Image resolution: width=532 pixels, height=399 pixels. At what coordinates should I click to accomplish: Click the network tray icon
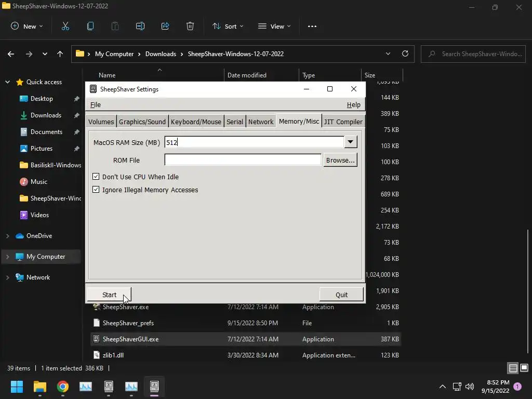tap(457, 387)
